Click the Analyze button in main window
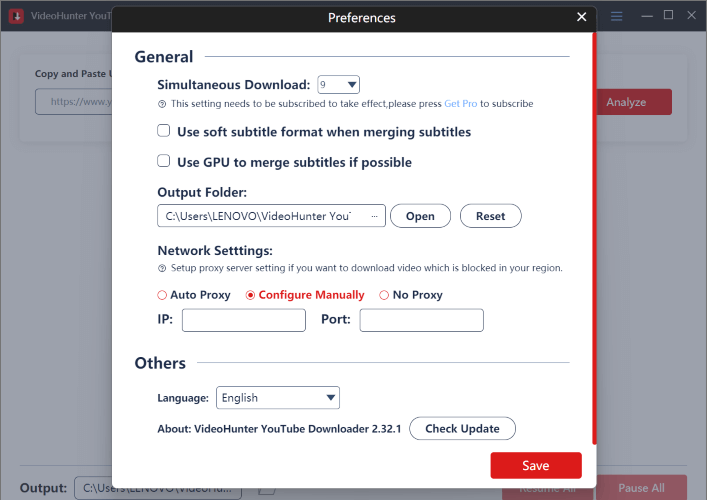The height and width of the screenshot is (500, 707). pos(634,102)
